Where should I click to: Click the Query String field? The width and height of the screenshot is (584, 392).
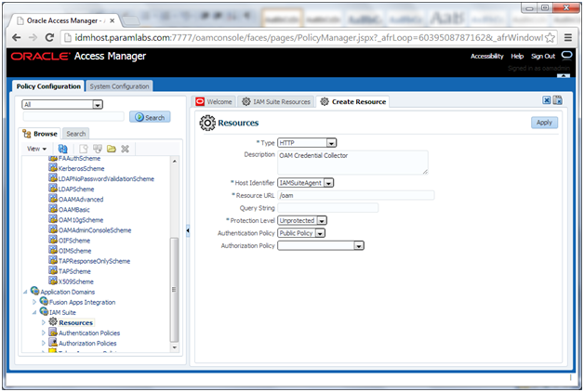(327, 208)
